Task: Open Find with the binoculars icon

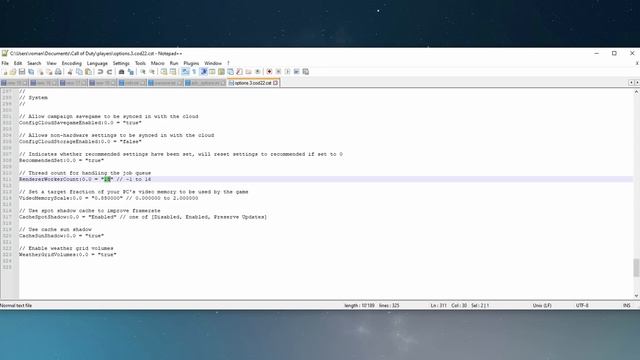Action: coord(121,72)
